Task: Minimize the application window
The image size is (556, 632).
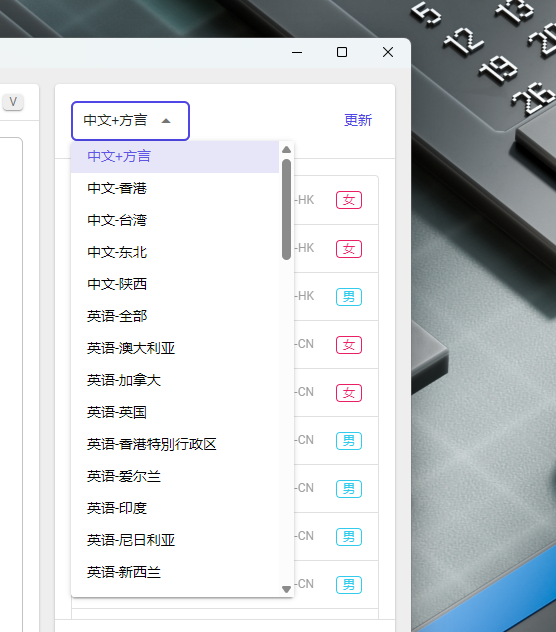Action: (x=297, y=52)
